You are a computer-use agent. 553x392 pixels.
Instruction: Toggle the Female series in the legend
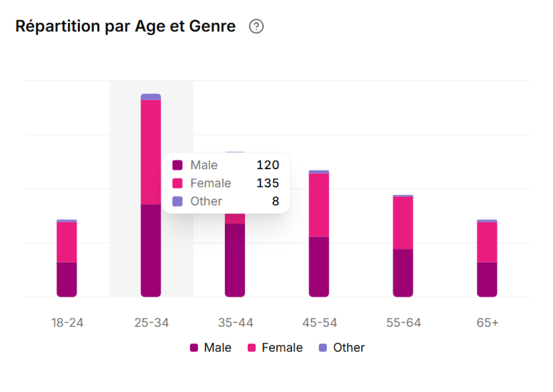click(282, 347)
